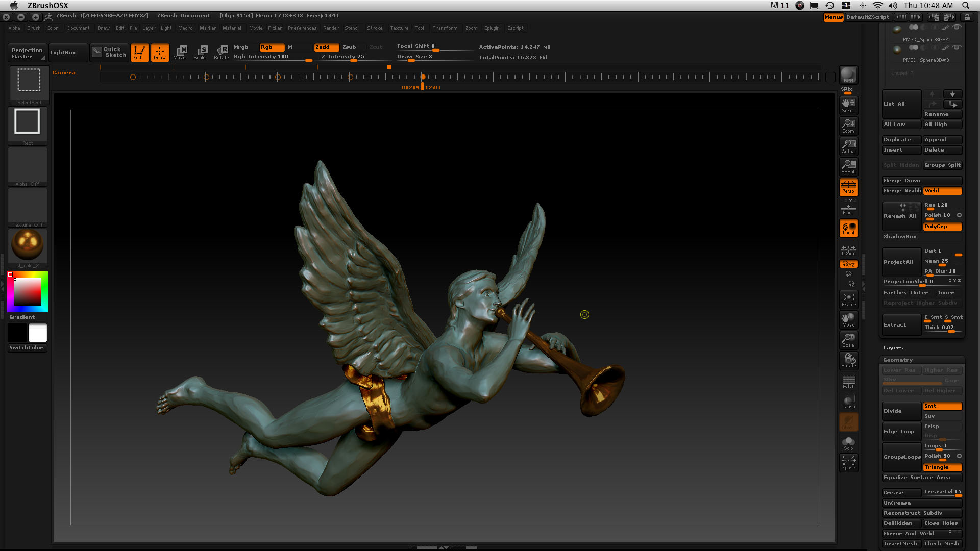Click the BPR render icon
The height and width of the screenshot is (551, 980).
(848, 74)
